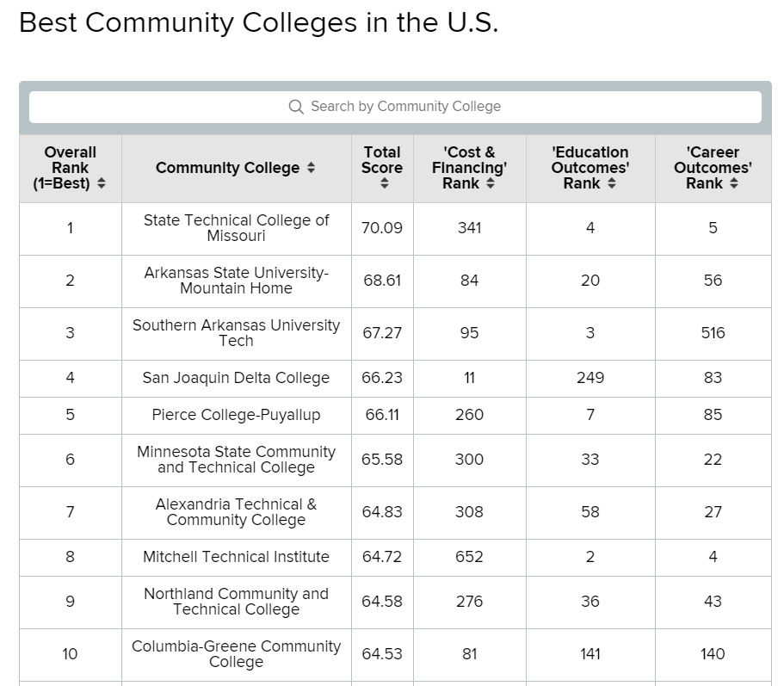Click San Joaquin Delta College entry

tap(236, 378)
